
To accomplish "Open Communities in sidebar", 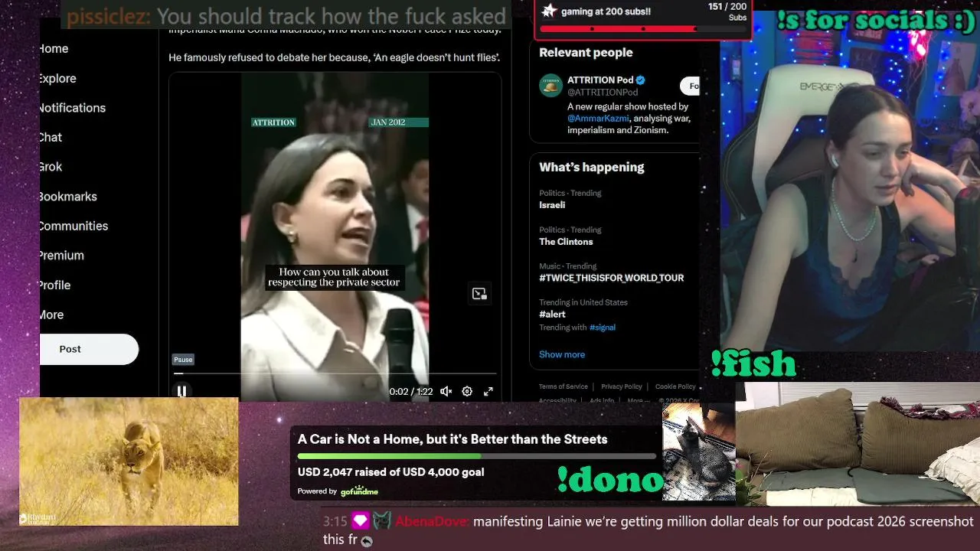I will point(73,226).
